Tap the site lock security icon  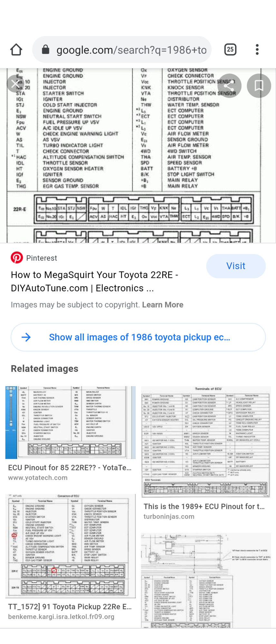[45, 50]
